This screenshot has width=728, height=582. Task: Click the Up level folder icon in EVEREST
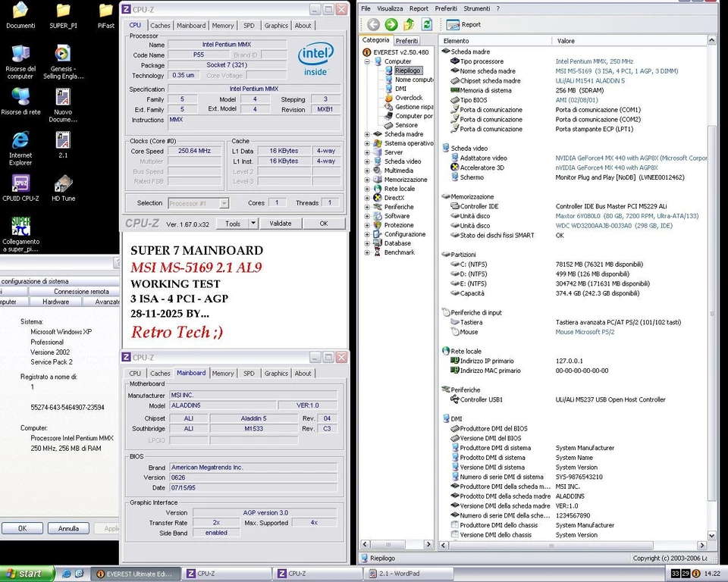[409, 24]
